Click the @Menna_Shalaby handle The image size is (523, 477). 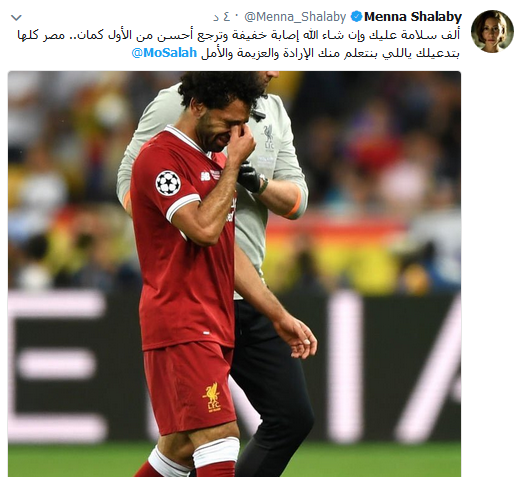(x=295, y=17)
